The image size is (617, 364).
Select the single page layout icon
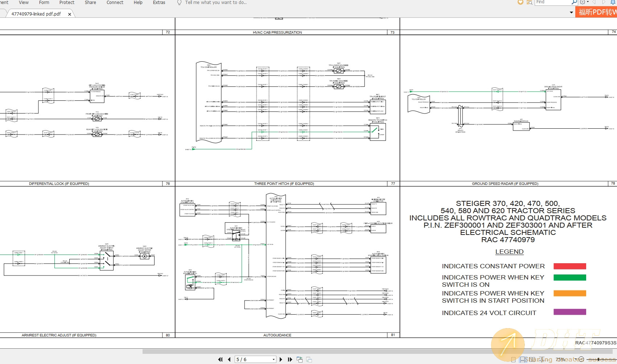[514, 359]
